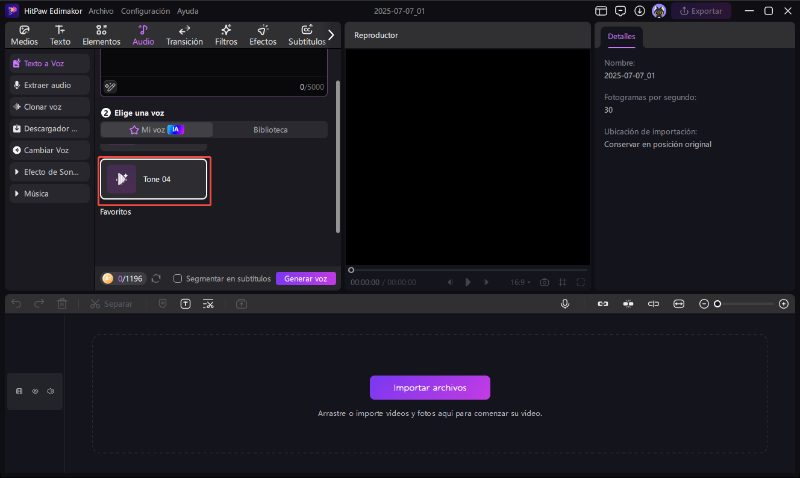Switch to the Biblioteca voice tab

270,130
